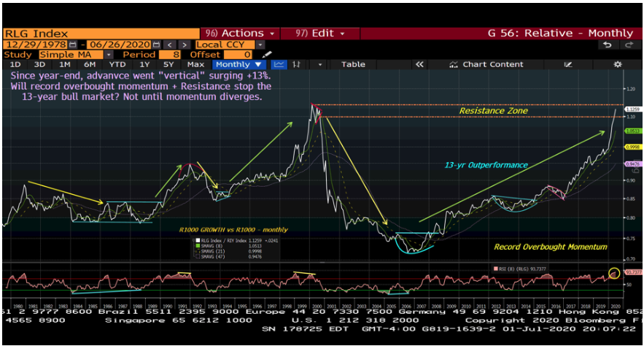Click the Chart Content icon
Image resolution: width=644 pixels, height=346 pixels.
[x=454, y=64]
